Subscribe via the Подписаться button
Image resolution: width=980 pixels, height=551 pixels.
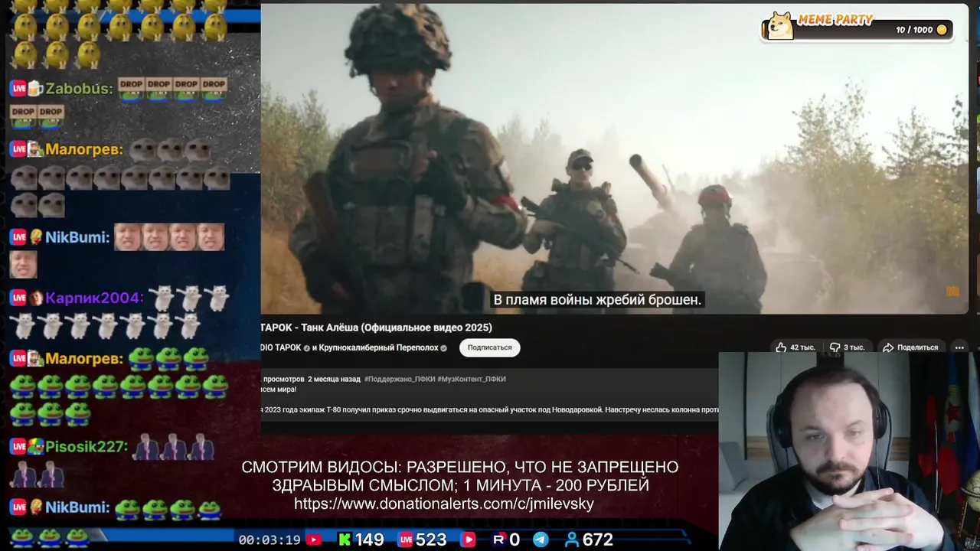[490, 347]
